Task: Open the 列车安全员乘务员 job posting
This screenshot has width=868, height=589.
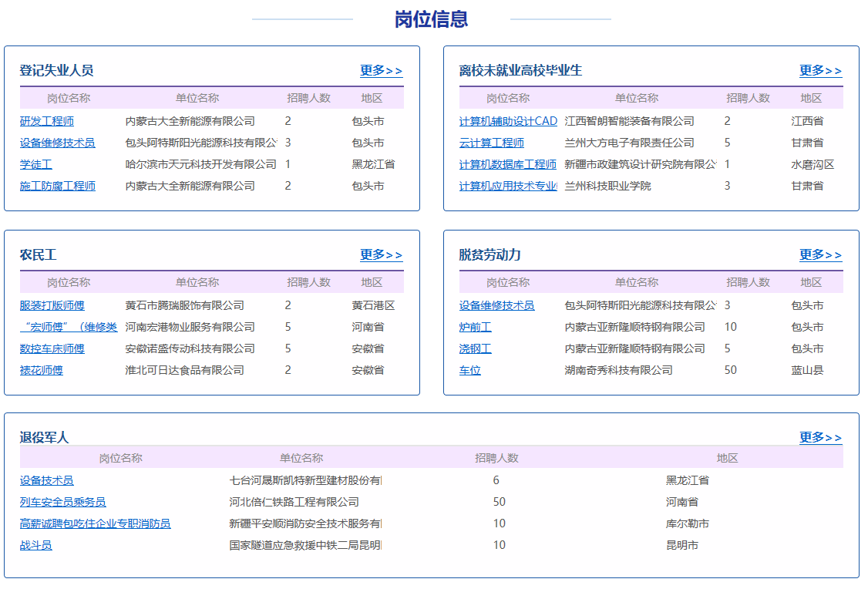Action: coord(63,502)
